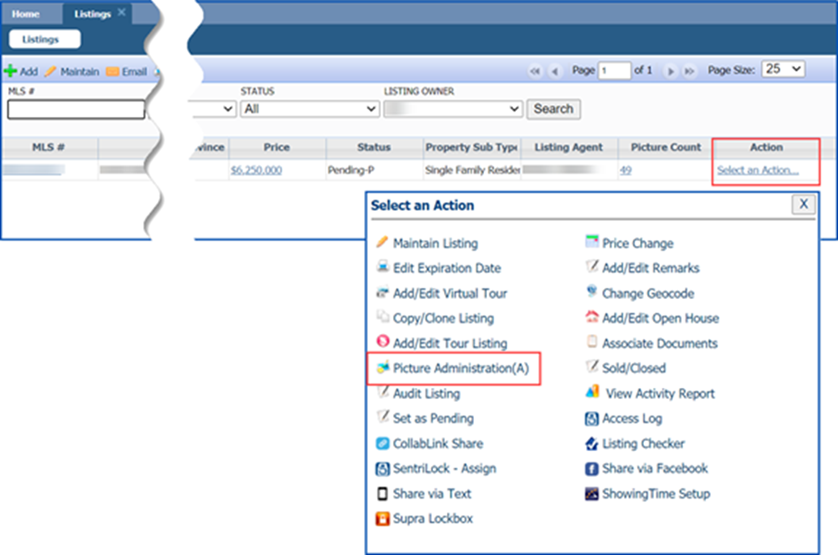Image resolution: width=838 pixels, height=555 pixels.
Task: Click the MLS # input field
Action: pyautogui.click(x=76, y=109)
